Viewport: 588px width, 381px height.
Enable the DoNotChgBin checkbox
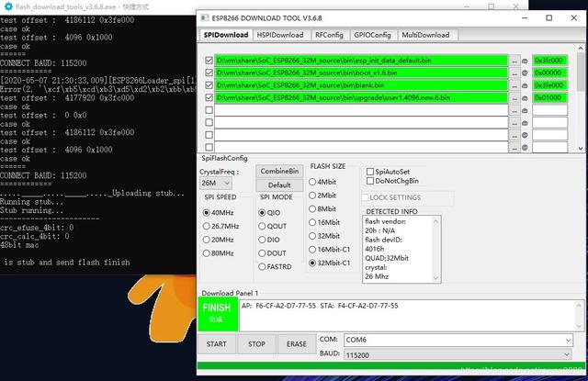(x=370, y=181)
